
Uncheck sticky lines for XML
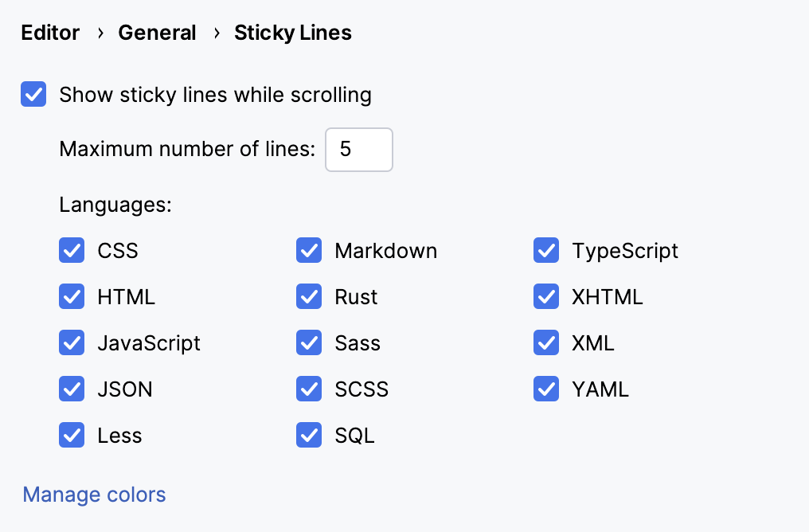coord(546,343)
